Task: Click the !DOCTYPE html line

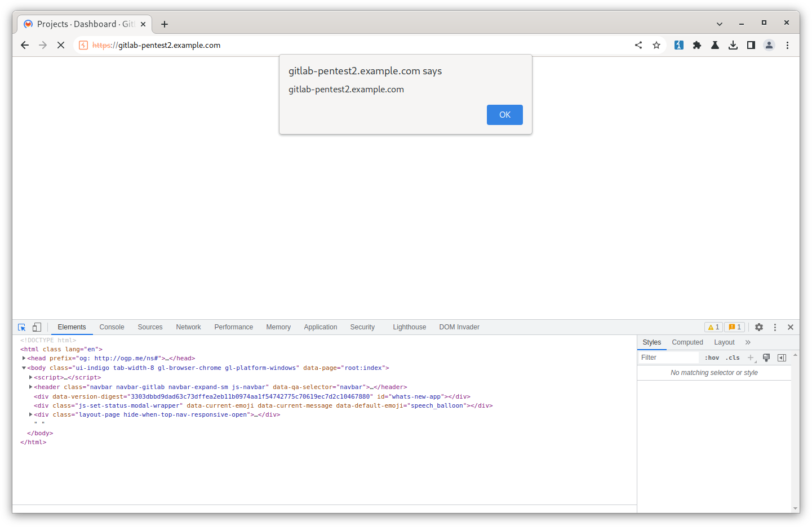Action: coord(48,340)
